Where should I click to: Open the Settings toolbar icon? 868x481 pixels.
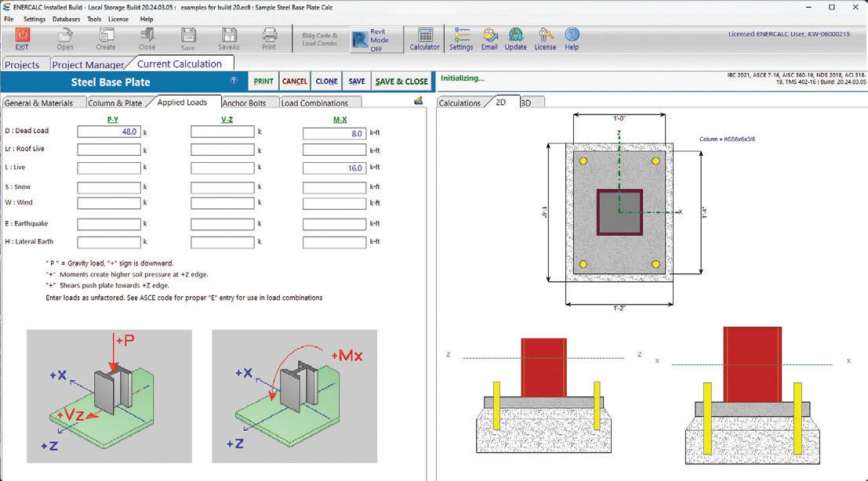[461, 38]
